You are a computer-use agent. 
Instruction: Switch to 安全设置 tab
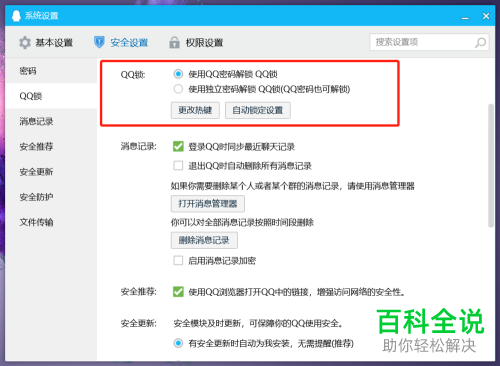click(x=121, y=43)
